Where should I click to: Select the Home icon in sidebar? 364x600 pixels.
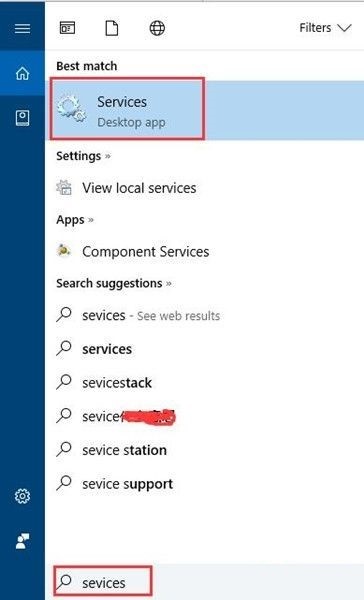click(22, 73)
